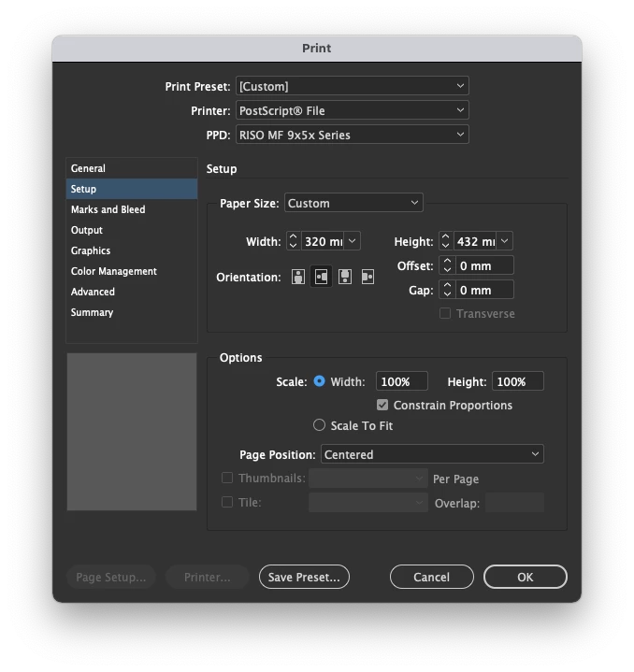This screenshot has height=672, width=634.
Task: Click the paper Height stepper arrows
Action: tap(446, 241)
